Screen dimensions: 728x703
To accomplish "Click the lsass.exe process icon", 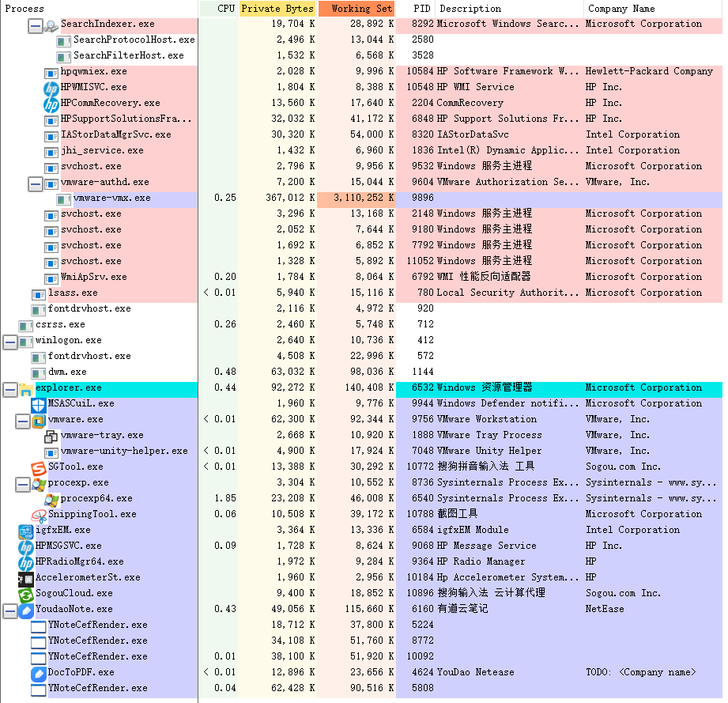I will 39,294.
